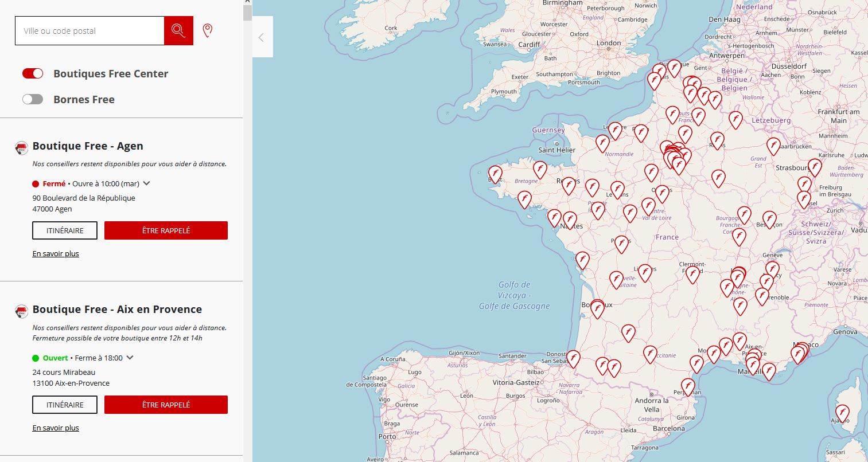Expand opening hours for Aix en Provence
The image size is (868, 462).
pyautogui.click(x=130, y=358)
